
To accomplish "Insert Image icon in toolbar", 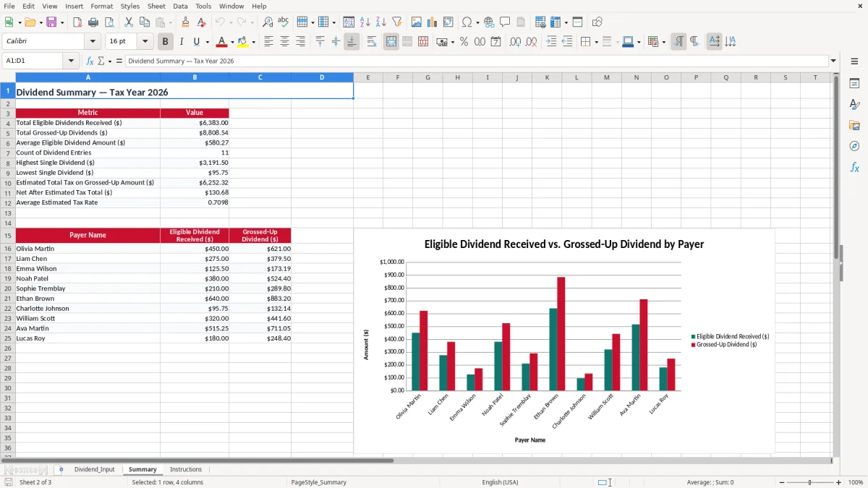I will 417,22.
